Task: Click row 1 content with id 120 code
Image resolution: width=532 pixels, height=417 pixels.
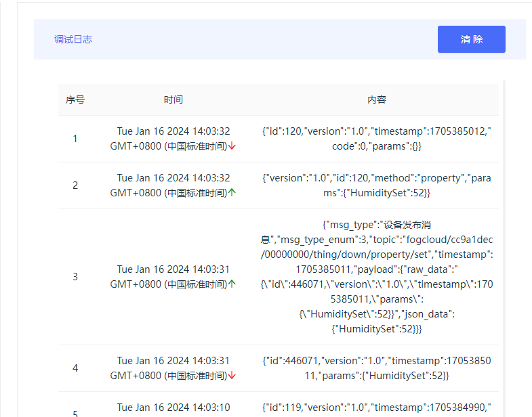Action: [377, 139]
